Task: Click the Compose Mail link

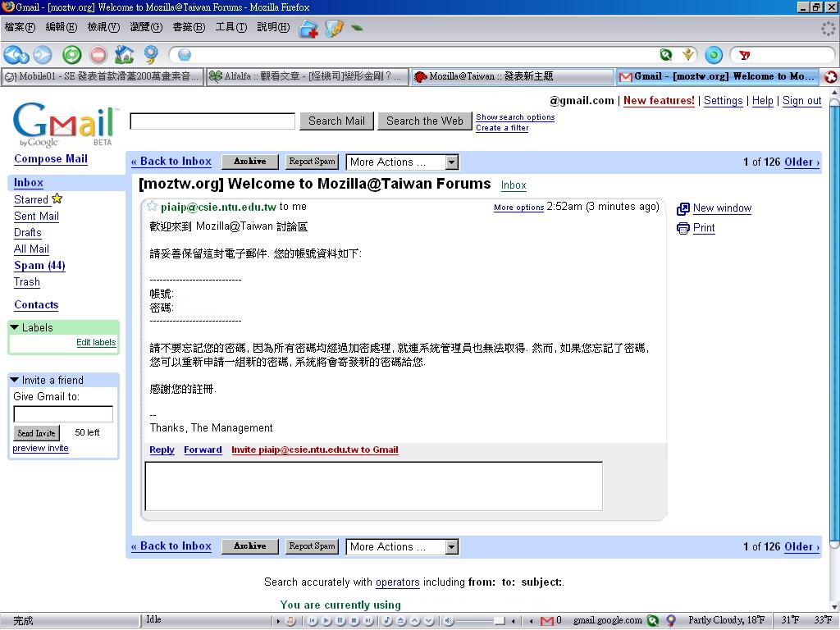Action: (51, 159)
